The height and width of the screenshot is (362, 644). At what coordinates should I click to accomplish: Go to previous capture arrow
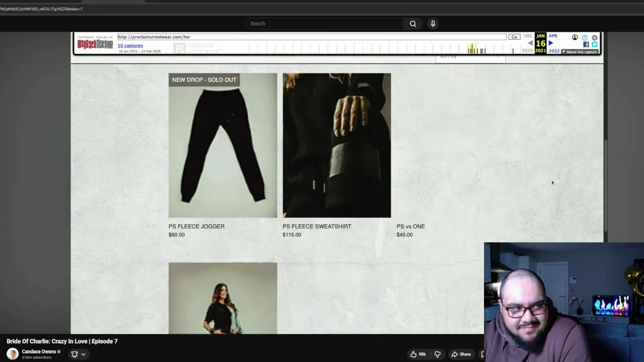tap(530, 43)
